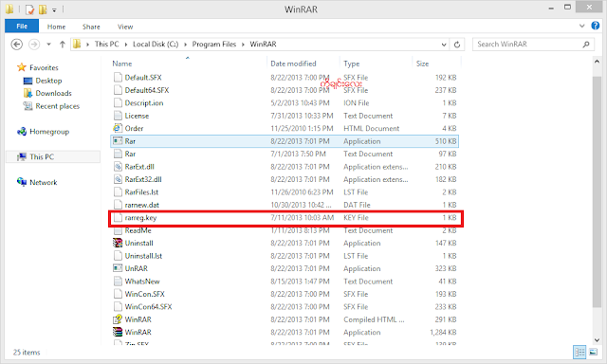Viewport: 607px width, 364px height.
Task: Select the License text document icon
Action: pyautogui.click(x=118, y=116)
